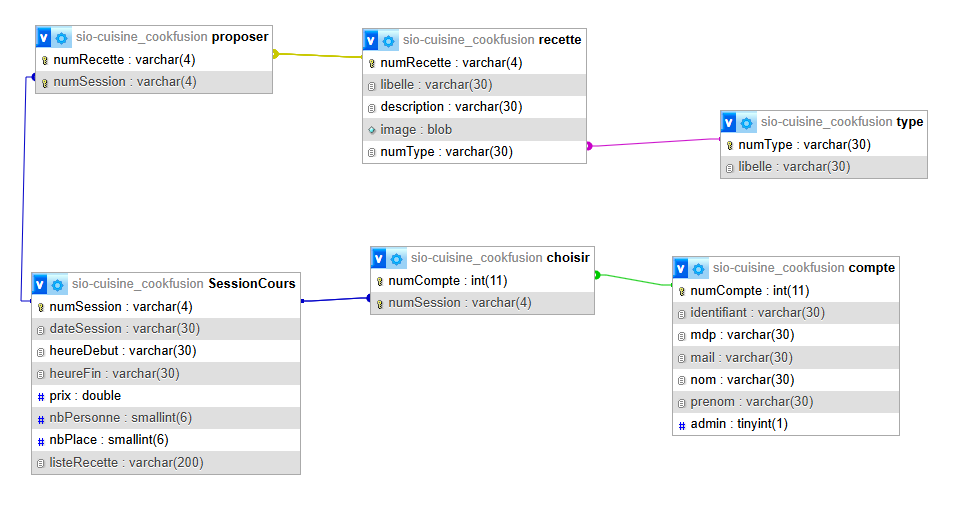Screen dimensions: 980x517
Task: Open the gear options of the SessionCours table
Action: pos(58,285)
